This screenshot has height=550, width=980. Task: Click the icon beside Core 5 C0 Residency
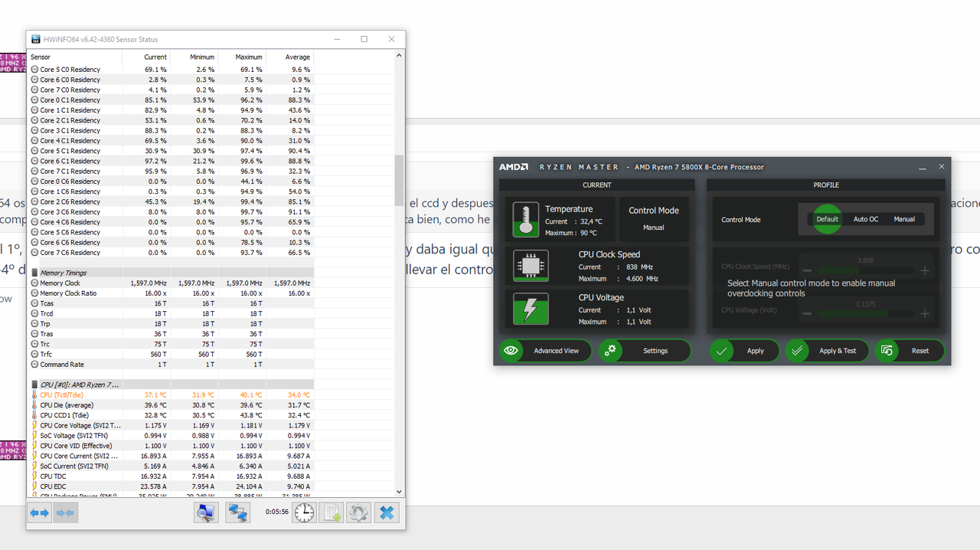click(34, 69)
